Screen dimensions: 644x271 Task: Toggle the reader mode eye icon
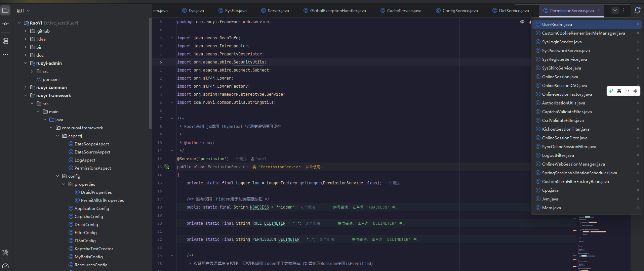pos(522,22)
